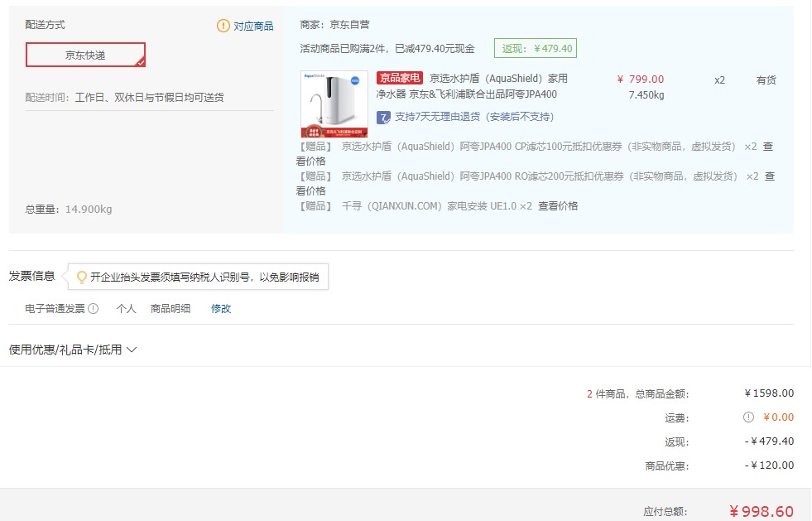Expand the 使用优惠/礼品卡/抵用 section
Viewport: 812px width, 521px height.
click(73, 350)
